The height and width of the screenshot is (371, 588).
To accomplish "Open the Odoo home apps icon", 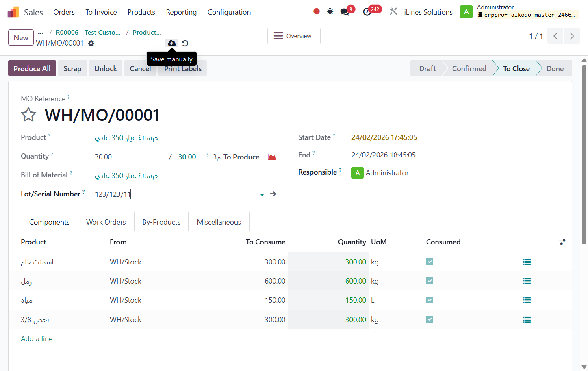I will click(x=13, y=12).
